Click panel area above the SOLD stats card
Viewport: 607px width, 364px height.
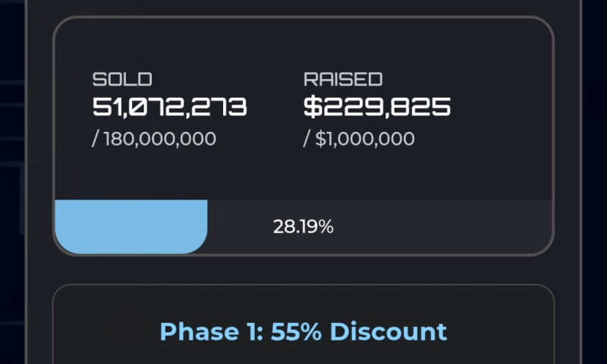(303, 8)
